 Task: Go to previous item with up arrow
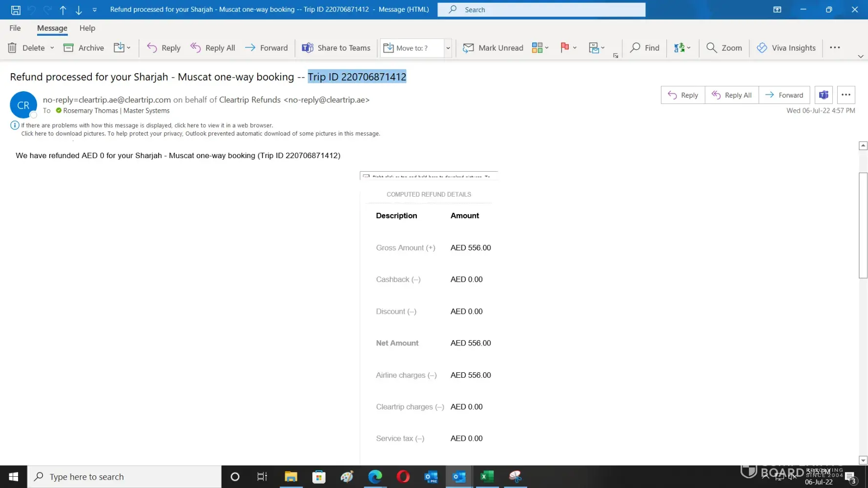[x=63, y=10]
